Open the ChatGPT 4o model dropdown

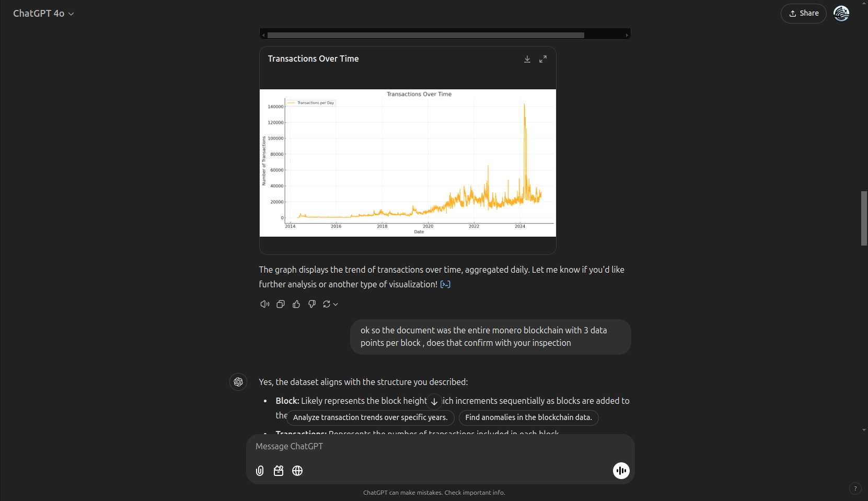click(43, 14)
